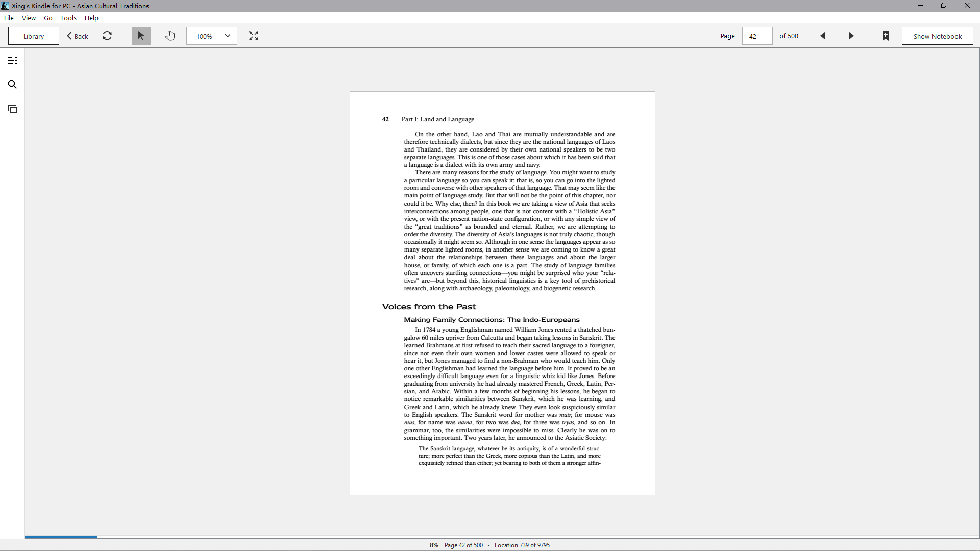980x551 pixels.
Task: Click the sync refresh icon
Action: tap(107, 36)
